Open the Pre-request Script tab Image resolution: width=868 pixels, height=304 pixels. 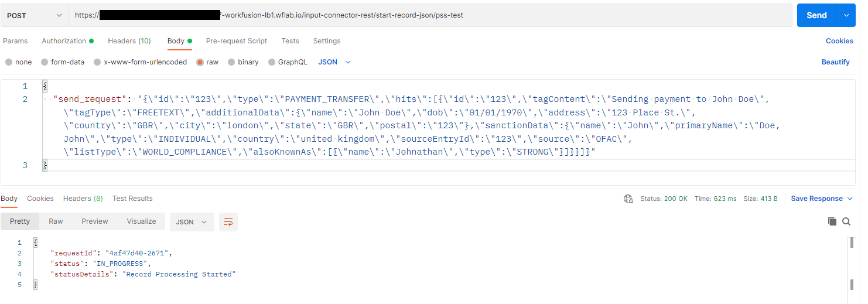point(237,41)
